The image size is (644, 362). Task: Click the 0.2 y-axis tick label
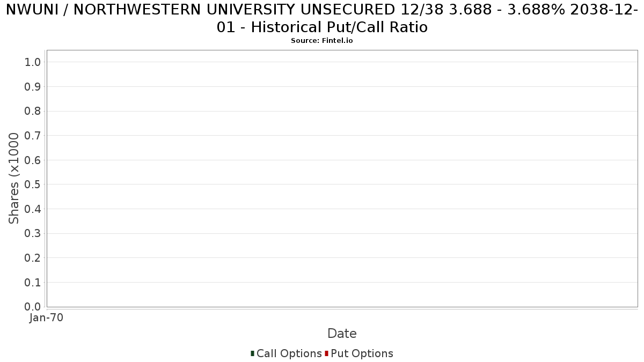pos(33,258)
